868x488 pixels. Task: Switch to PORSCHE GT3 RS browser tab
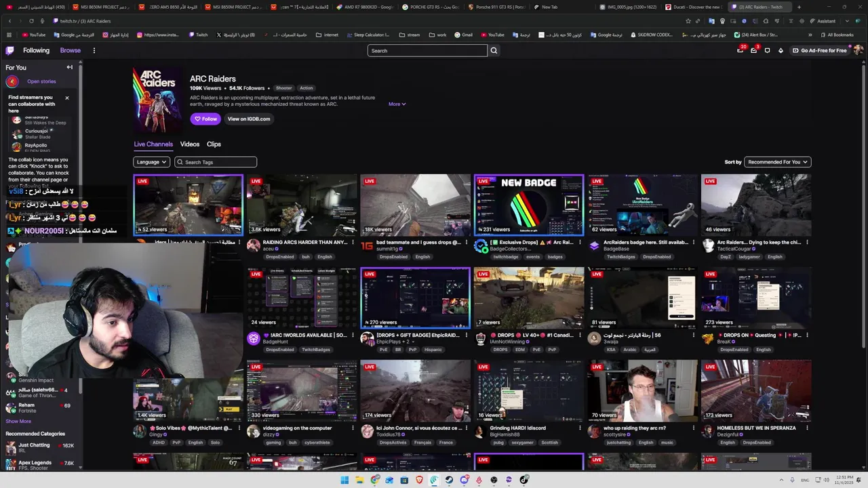point(431,7)
